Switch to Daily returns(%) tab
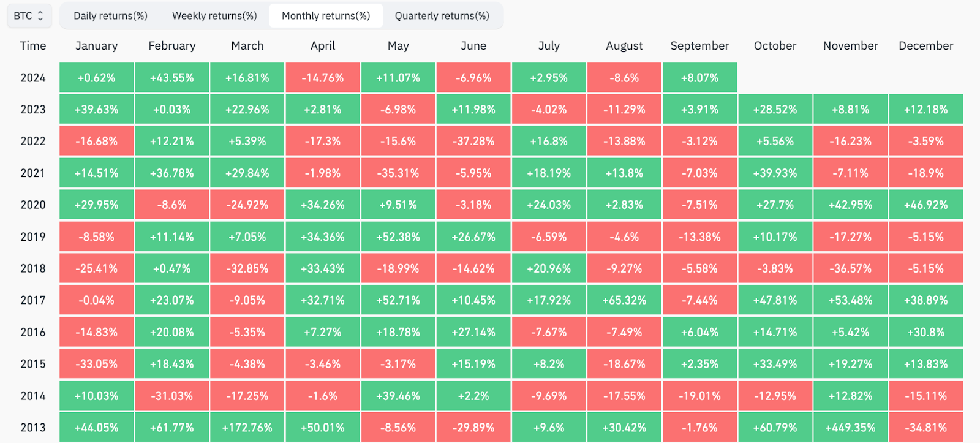Viewport: 980px width, 443px height. click(110, 16)
